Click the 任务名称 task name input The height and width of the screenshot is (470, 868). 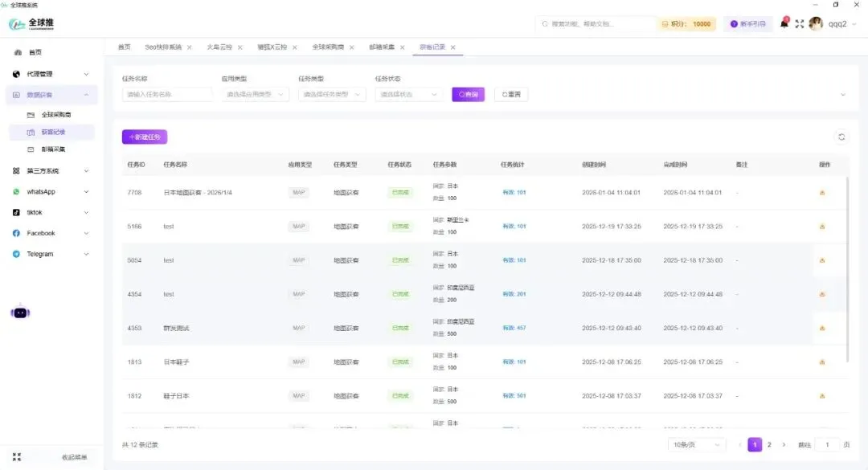point(167,95)
